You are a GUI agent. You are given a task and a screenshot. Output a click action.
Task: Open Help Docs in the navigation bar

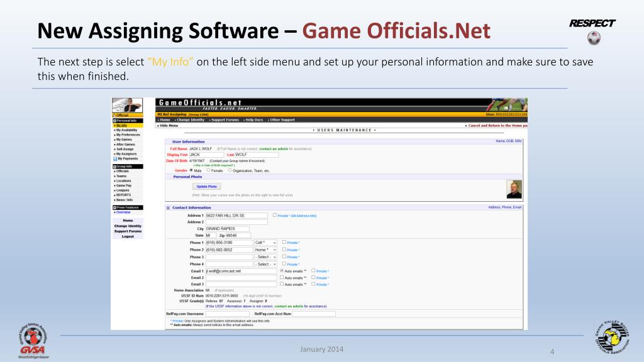tap(253, 120)
